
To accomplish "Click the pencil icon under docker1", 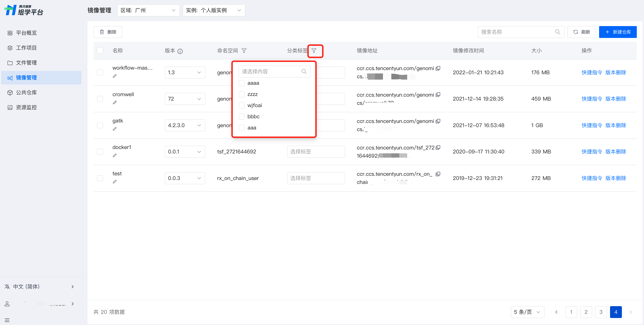I will (115, 155).
